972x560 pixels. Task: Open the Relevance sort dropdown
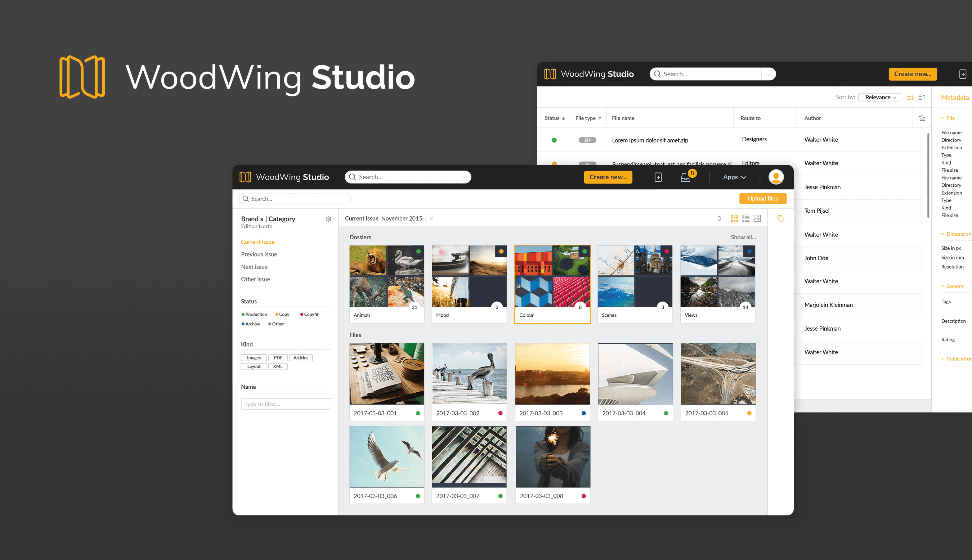point(880,97)
